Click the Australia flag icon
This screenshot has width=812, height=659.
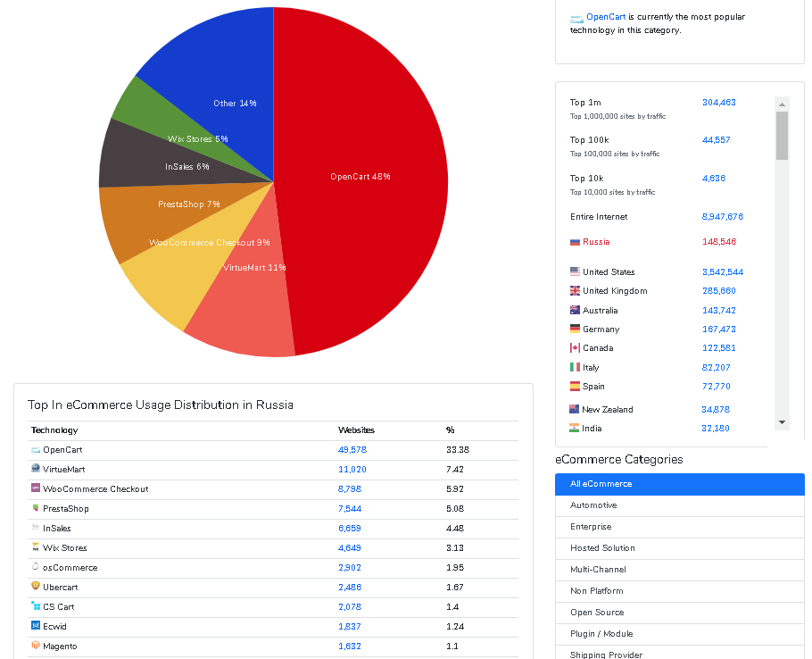(x=575, y=310)
